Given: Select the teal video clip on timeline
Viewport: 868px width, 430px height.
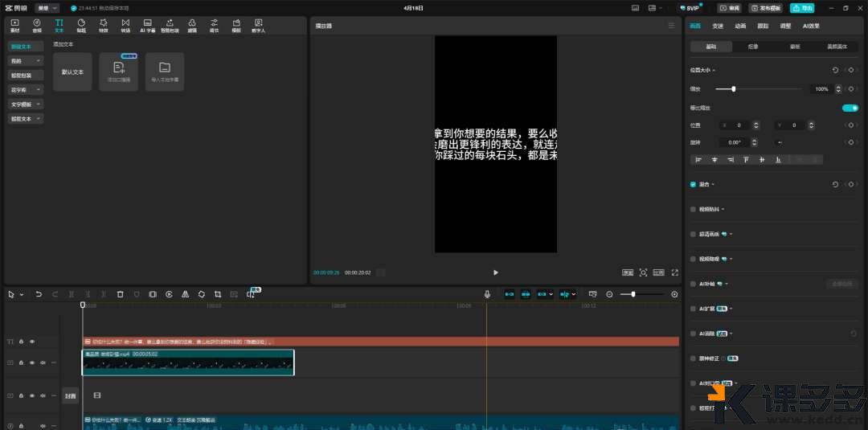Looking at the screenshot, I should pos(188,362).
